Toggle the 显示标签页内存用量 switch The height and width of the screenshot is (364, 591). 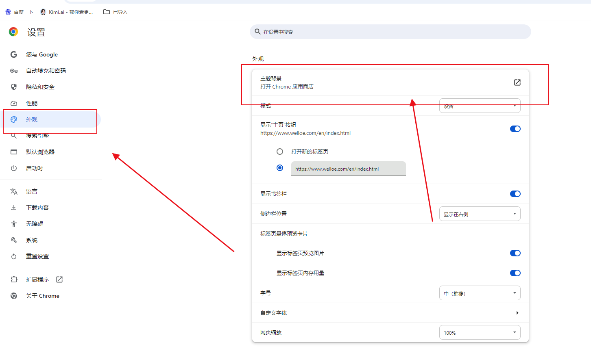[x=515, y=273]
